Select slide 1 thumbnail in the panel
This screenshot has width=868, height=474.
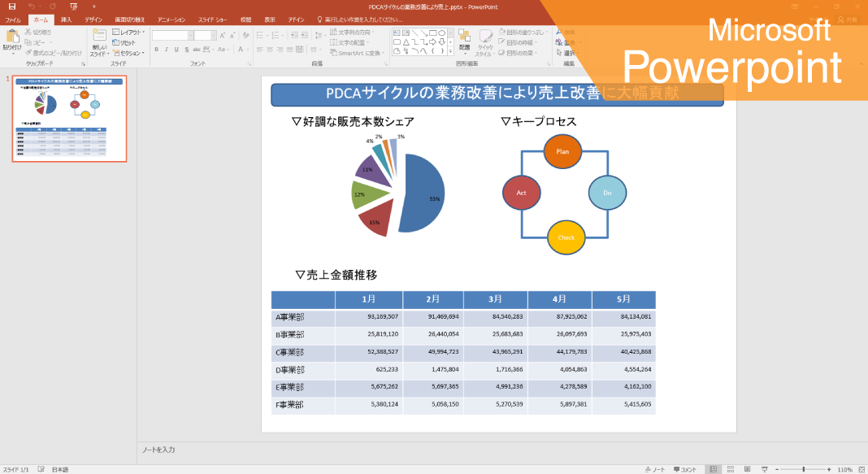click(x=69, y=119)
